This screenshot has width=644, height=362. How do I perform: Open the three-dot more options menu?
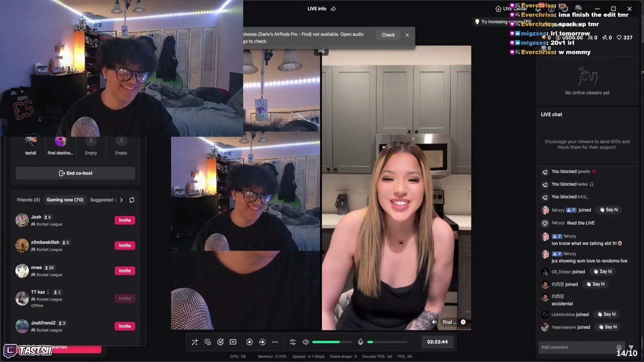pos(275,342)
